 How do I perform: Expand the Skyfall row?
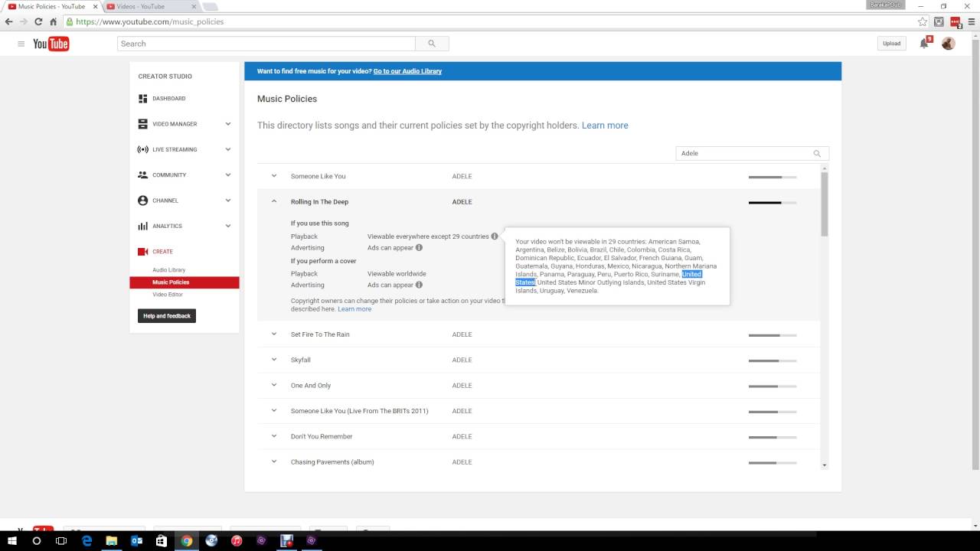274,360
